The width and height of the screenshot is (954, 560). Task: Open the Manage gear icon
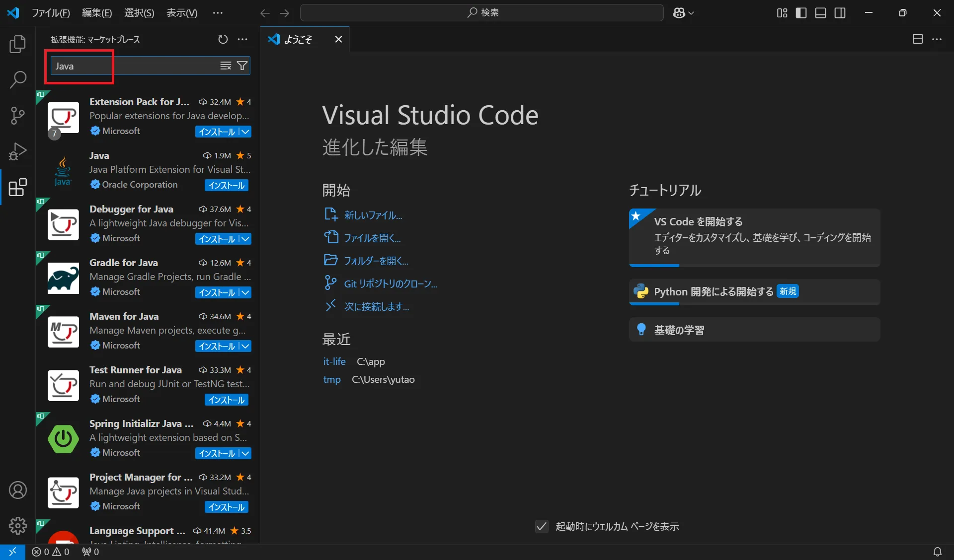coord(18,525)
